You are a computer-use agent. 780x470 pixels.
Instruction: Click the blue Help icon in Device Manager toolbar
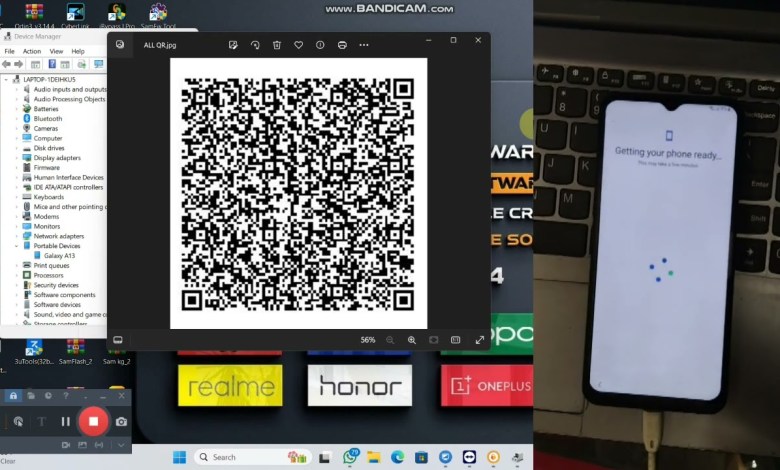point(52,64)
